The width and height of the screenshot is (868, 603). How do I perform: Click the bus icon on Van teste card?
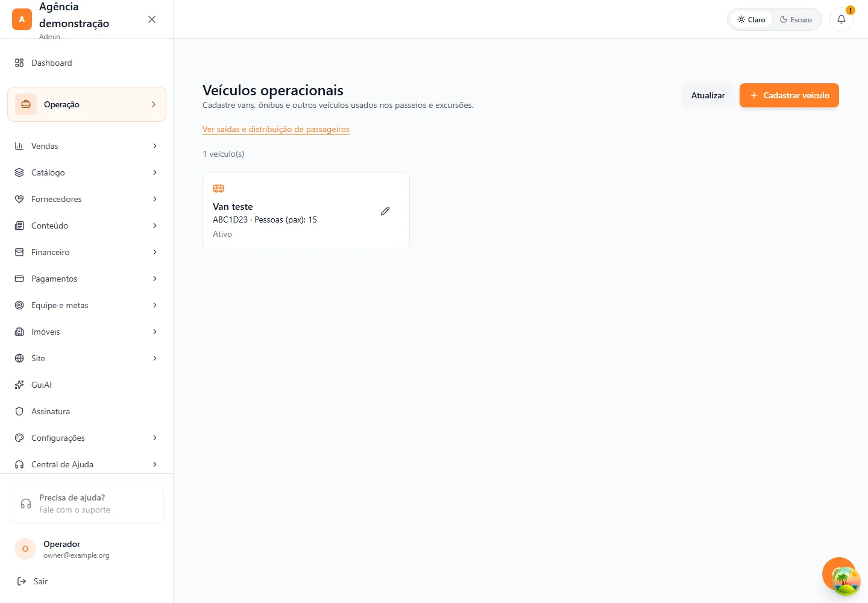219,189
